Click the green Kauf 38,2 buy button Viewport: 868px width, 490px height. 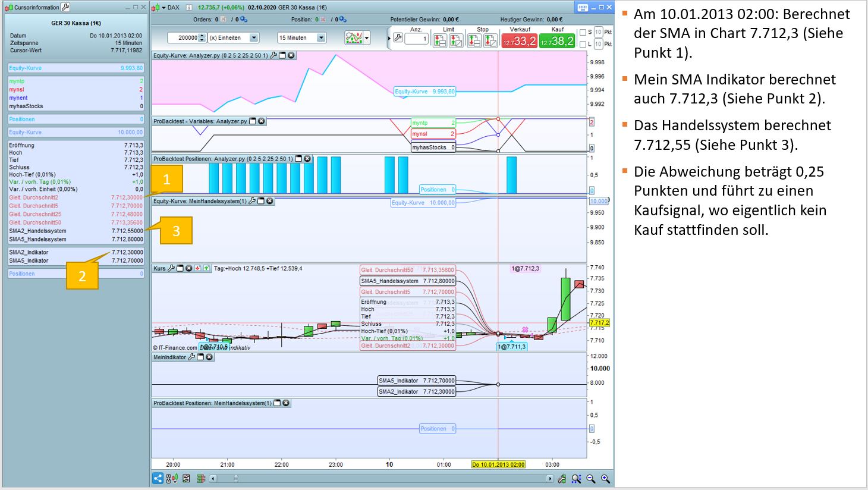(557, 40)
